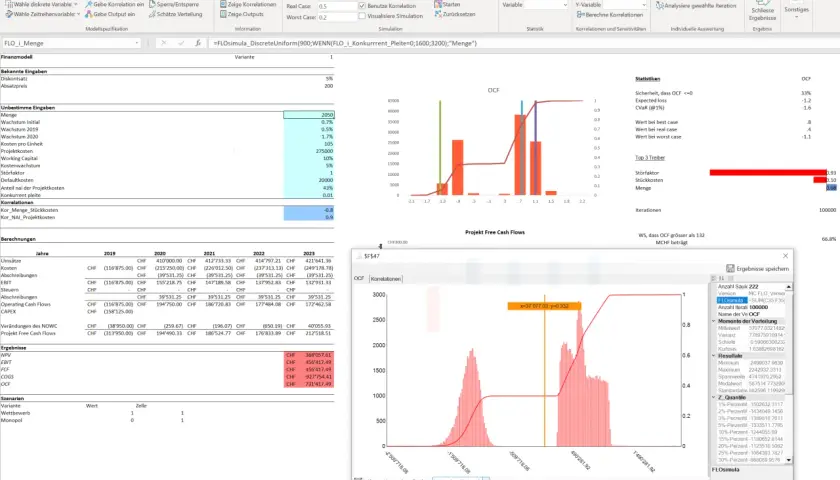Click the property grid scroll-up arrow
840x480 pixels.
[789, 287]
